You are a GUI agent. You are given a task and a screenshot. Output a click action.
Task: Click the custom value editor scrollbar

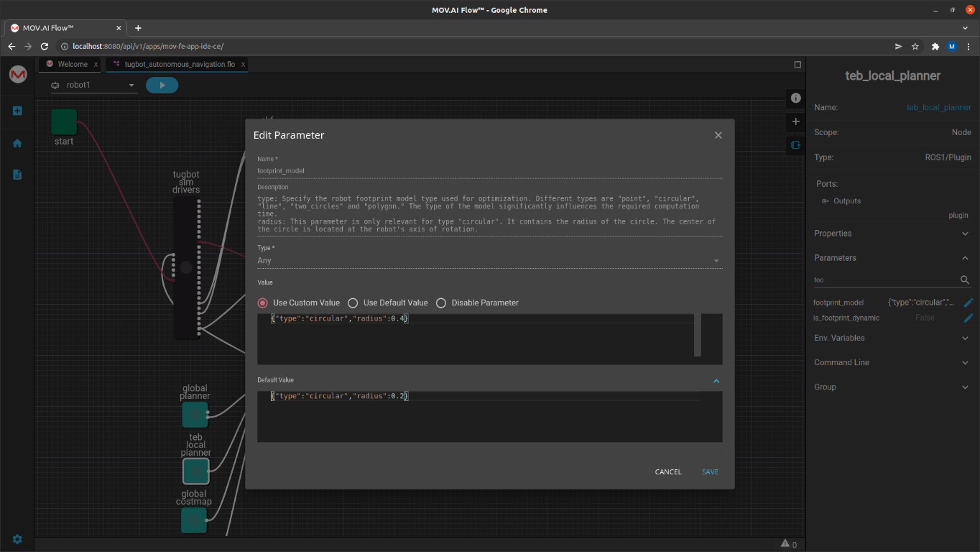(x=697, y=335)
